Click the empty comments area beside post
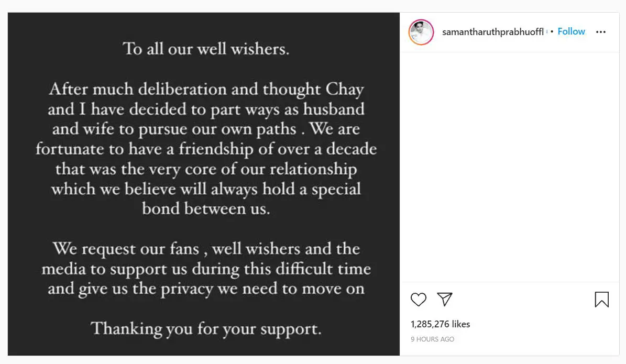 (x=510, y=167)
